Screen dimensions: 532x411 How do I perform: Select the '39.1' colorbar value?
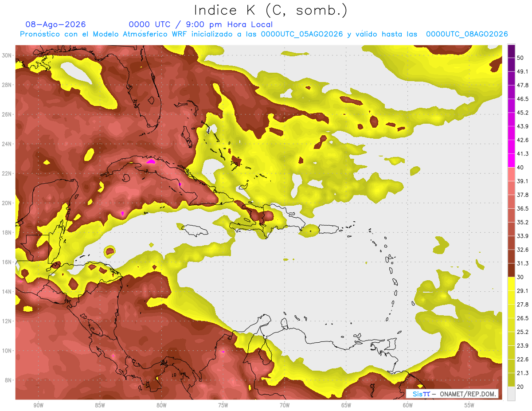pyautogui.click(x=523, y=181)
